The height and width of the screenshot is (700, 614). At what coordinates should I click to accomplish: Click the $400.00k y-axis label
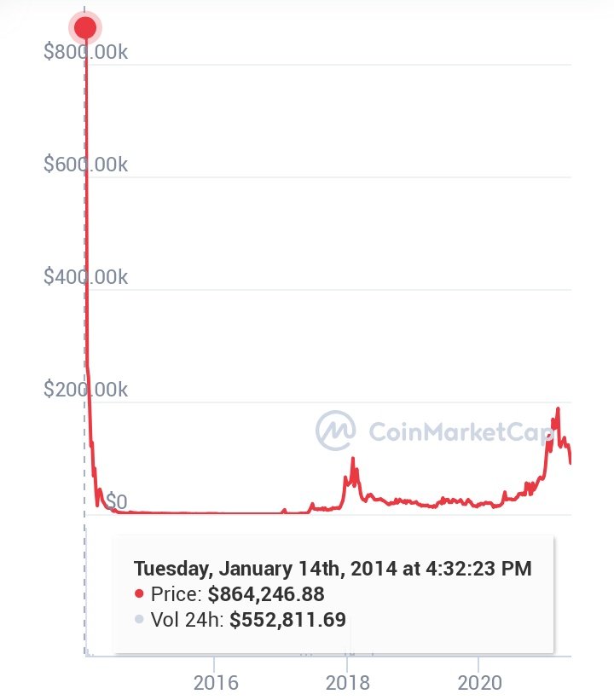click(x=85, y=277)
